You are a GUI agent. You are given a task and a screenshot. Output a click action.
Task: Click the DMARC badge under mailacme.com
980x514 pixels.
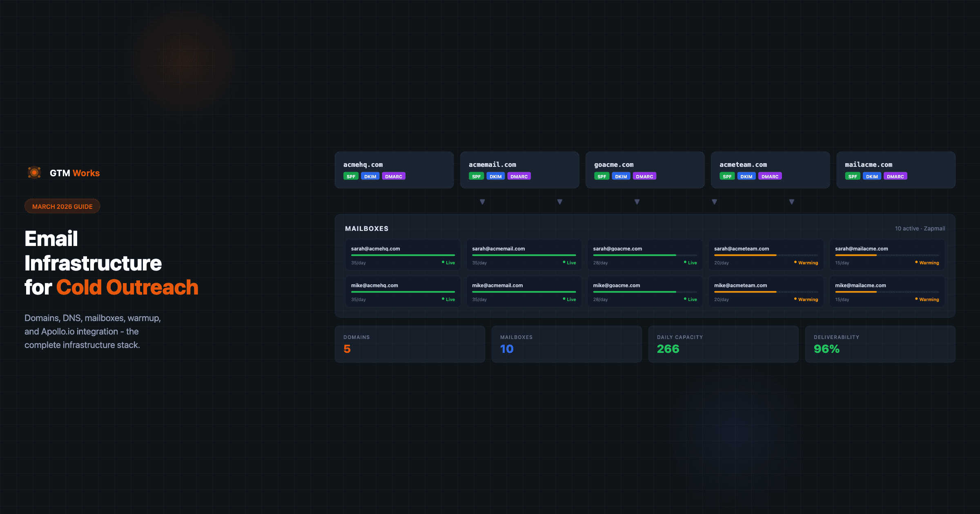pyautogui.click(x=895, y=177)
